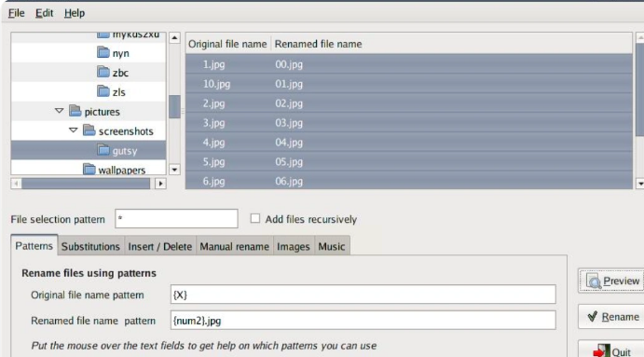The height and width of the screenshot is (357, 644).
Task: Click folder tree scroll down arrow
Action: click(174, 170)
